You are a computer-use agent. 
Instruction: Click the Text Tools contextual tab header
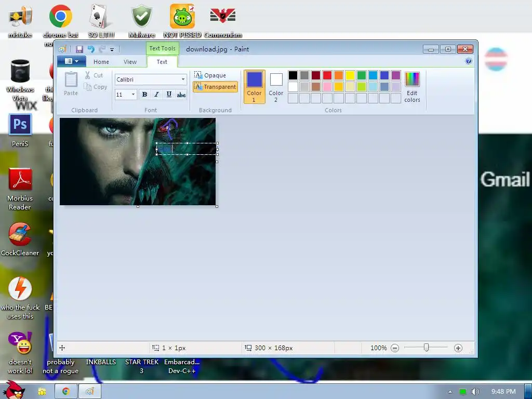tap(162, 48)
